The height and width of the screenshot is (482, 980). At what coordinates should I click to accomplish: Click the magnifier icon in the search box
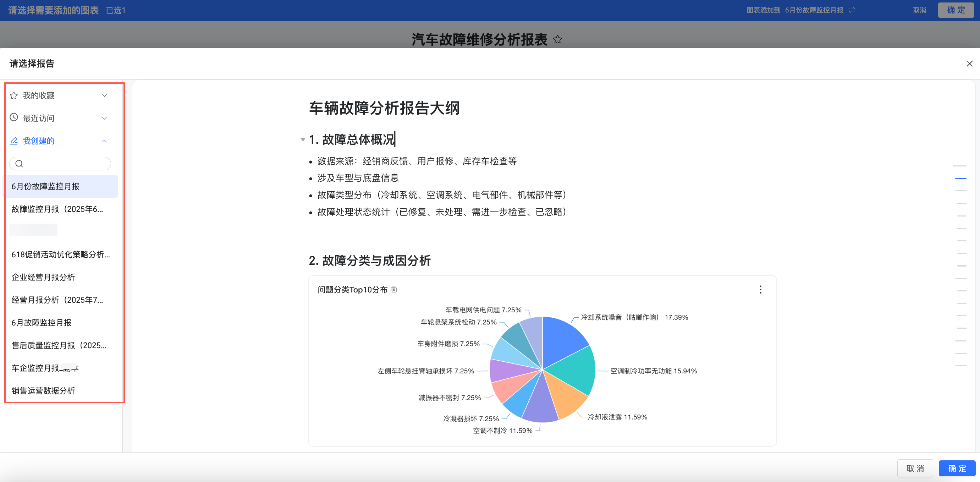[20, 164]
